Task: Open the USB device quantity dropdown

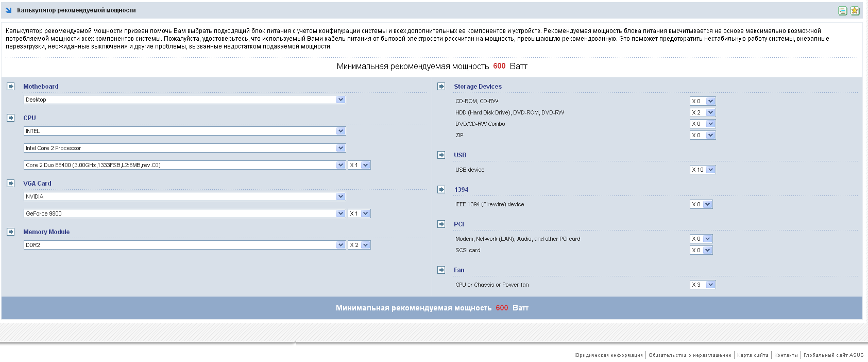Action: 703,170
